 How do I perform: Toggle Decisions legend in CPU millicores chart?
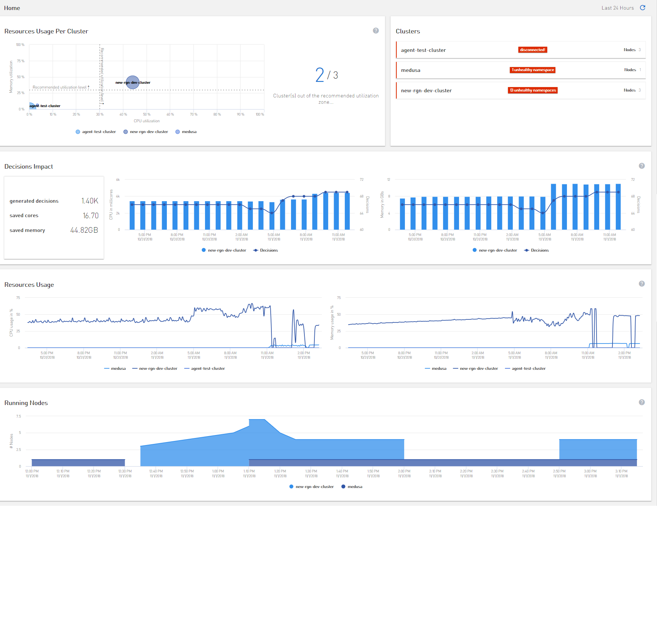[x=265, y=250]
